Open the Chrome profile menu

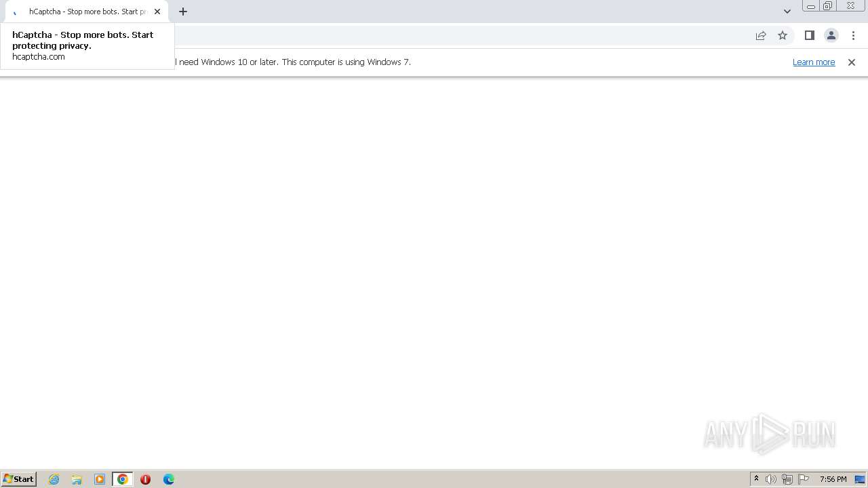(831, 35)
